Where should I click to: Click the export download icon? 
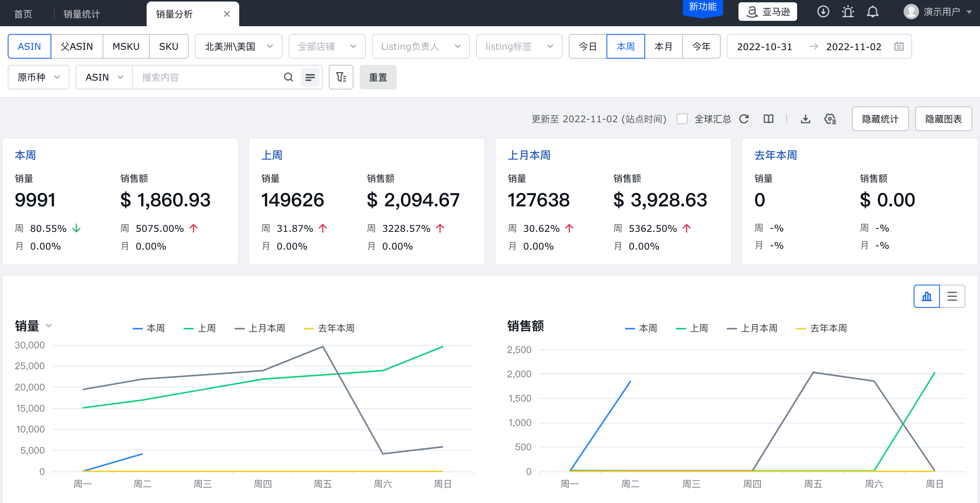(806, 119)
